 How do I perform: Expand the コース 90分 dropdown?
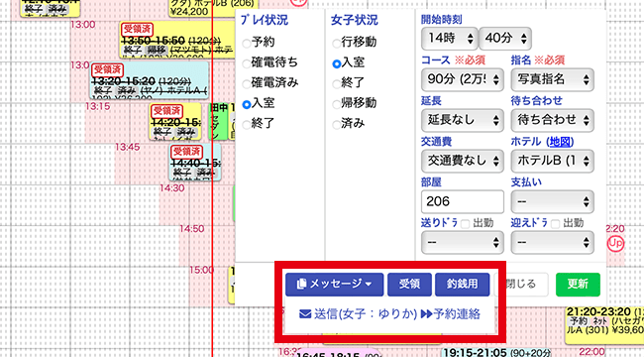(x=463, y=79)
